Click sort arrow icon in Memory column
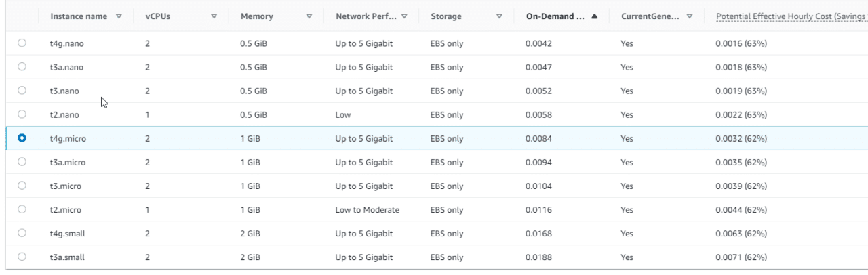This screenshot has width=868, height=275. (310, 16)
